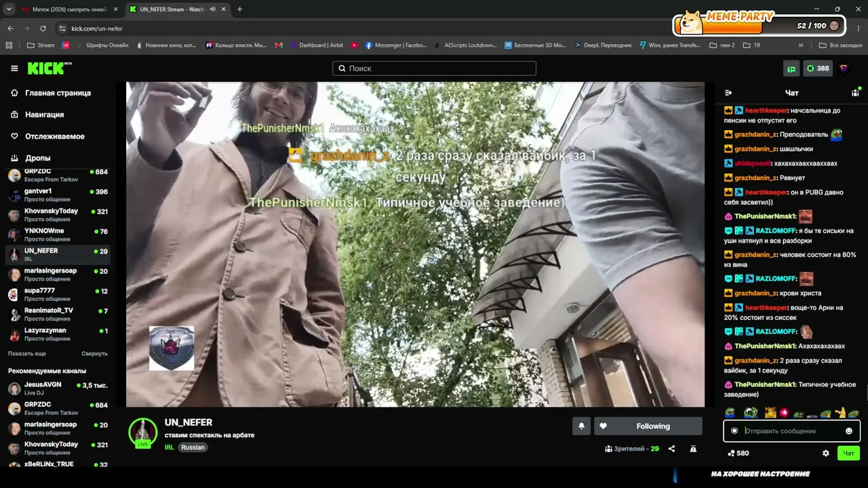Screen dimensions: 868x488
Task: Open the profile avatar menu in Kick header
Action: point(844,68)
